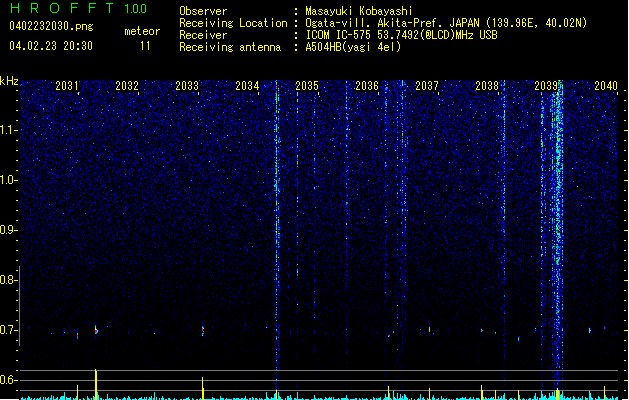Click the 0.9 kHz axis label

(x=8, y=230)
